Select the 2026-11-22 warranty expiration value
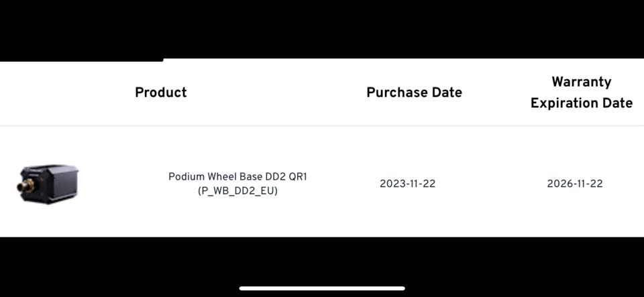Image resolution: width=644 pixels, height=297 pixels. pos(575,184)
